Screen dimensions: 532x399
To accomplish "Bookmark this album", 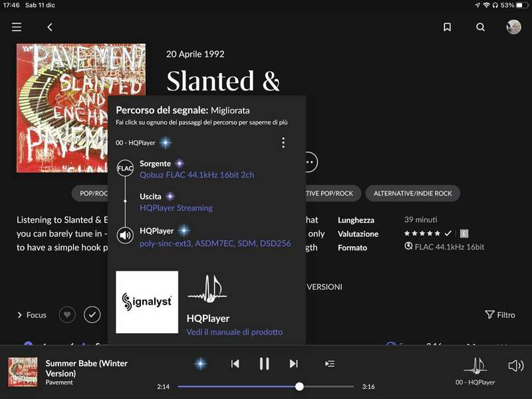I will (447, 27).
